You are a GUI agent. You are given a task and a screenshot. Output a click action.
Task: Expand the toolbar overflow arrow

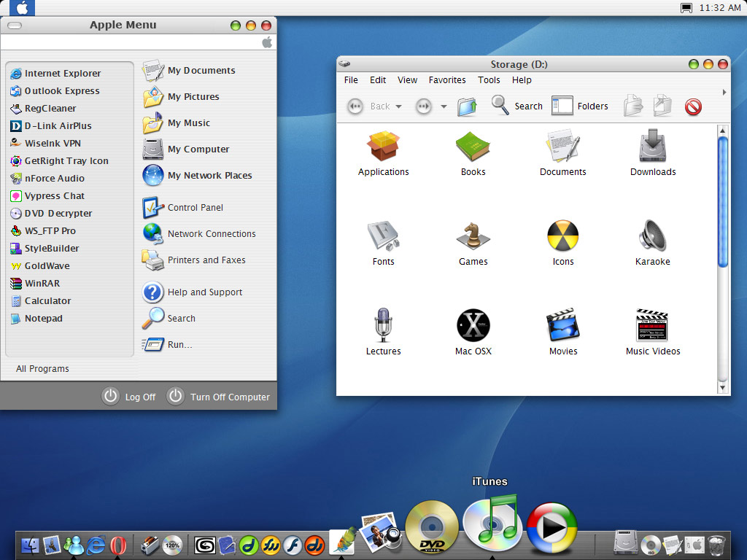(724, 92)
